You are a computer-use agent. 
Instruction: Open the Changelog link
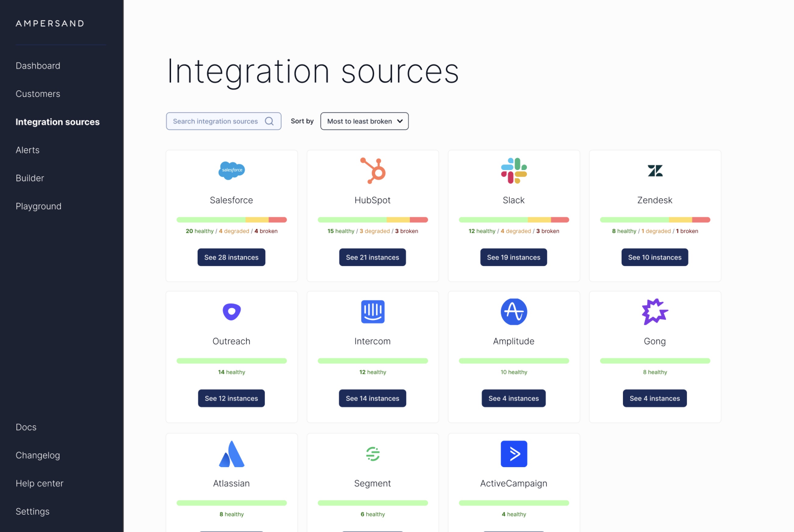pos(38,455)
